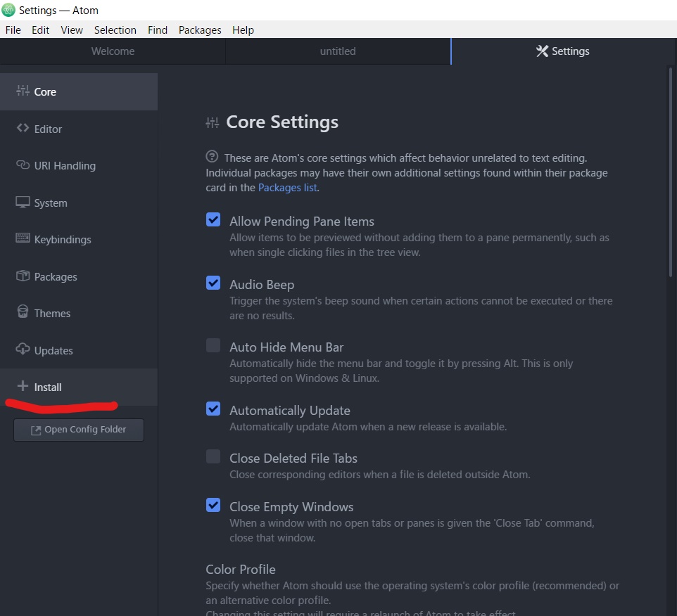Select the Settings tab label

tap(570, 51)
